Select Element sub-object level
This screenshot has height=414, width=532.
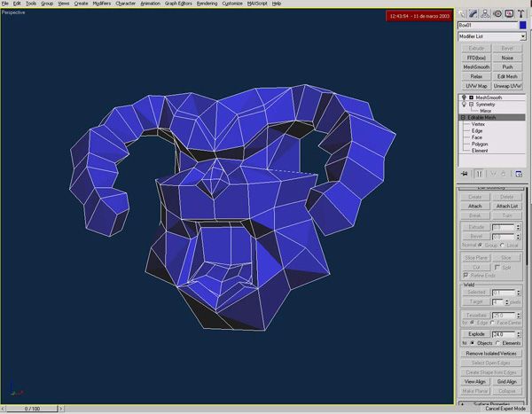pyautogui.click(x=480, y=151)
